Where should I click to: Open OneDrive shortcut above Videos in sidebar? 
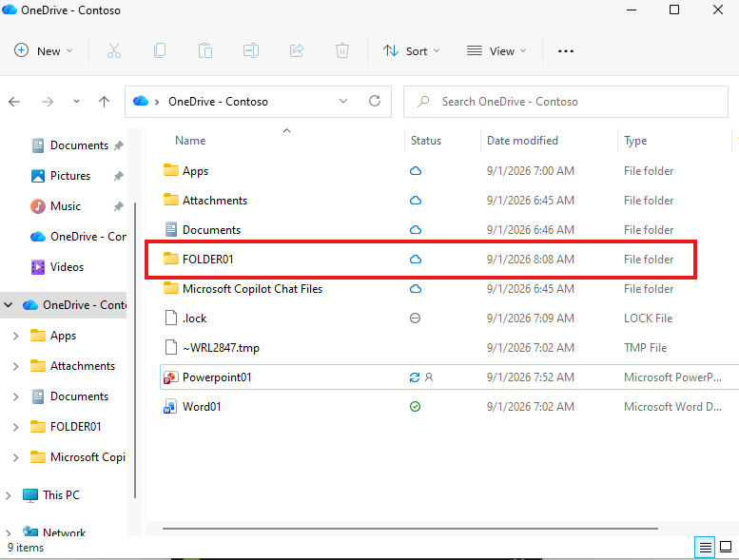coord(78,237)
